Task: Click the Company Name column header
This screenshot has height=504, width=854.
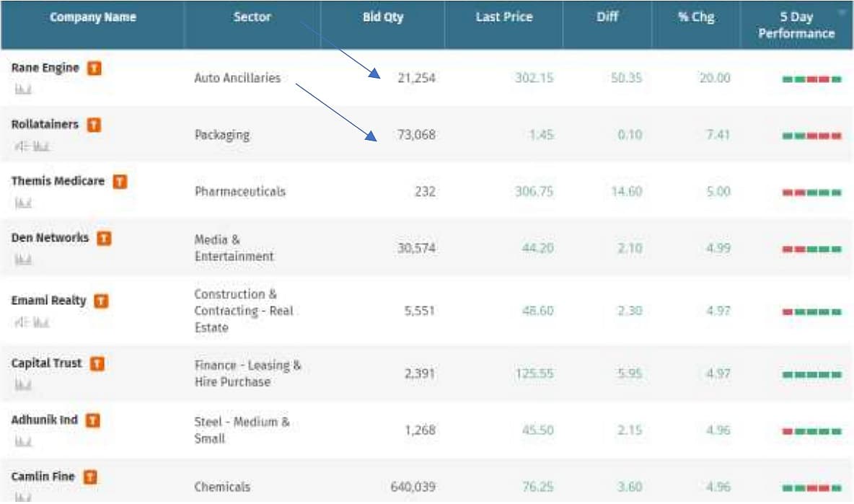Action: coord(92,17)
